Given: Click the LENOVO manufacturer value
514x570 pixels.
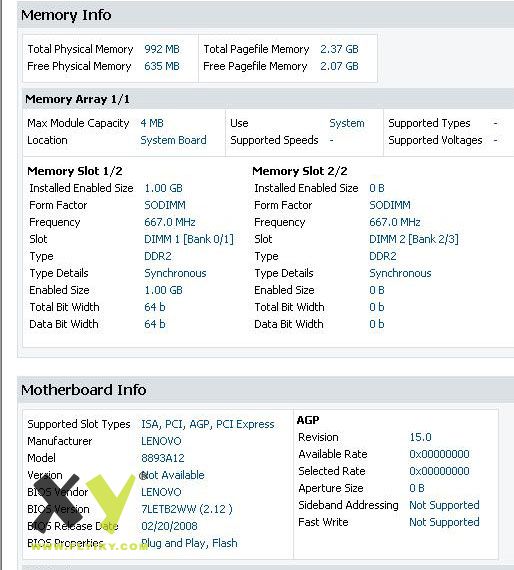Looking at the screenshot, I should (161, 441).
